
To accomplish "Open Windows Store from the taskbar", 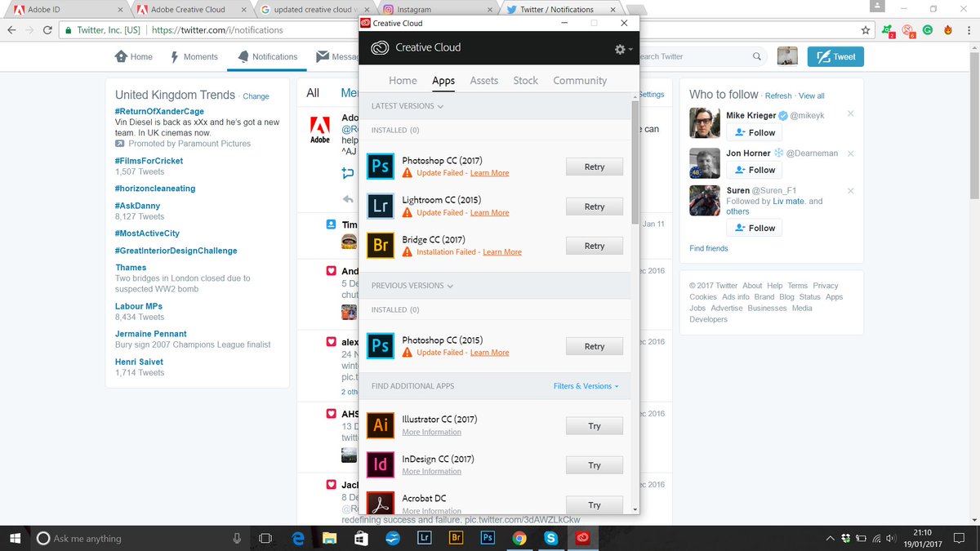I will pyautogui.click(x=361, y=538).
